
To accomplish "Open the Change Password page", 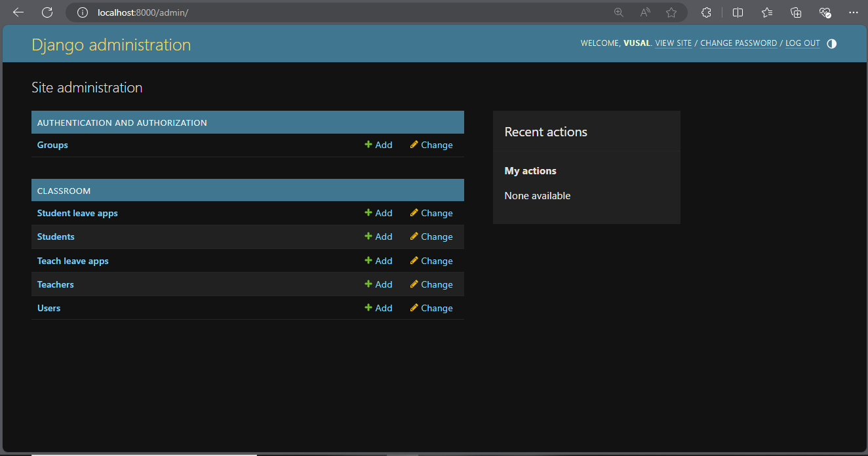I will [x=738, y=43].
